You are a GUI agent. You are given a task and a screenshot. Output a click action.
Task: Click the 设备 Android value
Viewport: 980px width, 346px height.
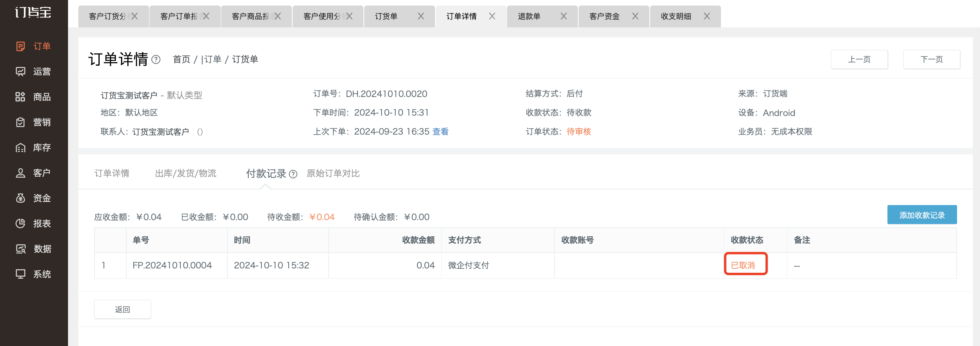(779, 113)
